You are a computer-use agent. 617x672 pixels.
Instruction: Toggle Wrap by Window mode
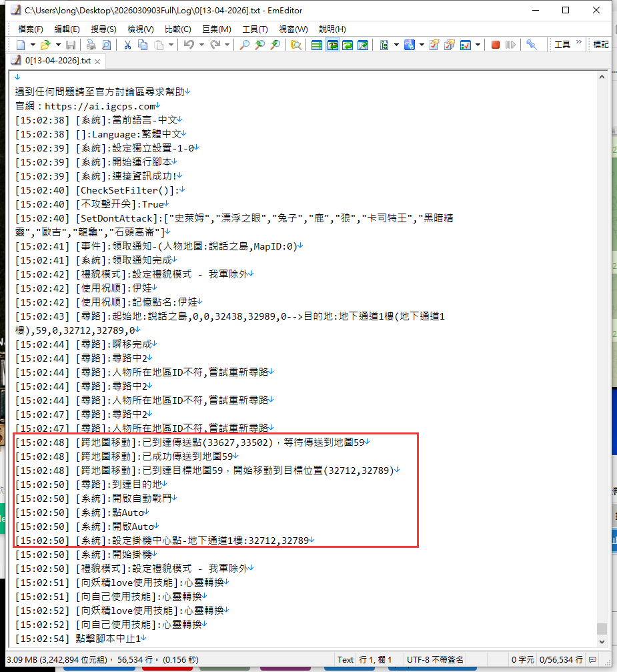pyautogui.click(x=348, y=45)
